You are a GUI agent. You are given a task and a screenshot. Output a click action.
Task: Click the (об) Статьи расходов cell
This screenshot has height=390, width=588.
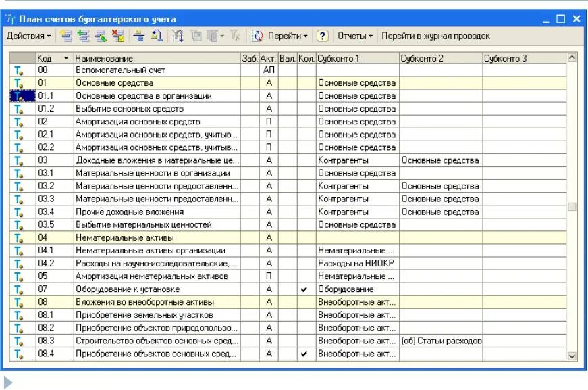tap(441, 341)
